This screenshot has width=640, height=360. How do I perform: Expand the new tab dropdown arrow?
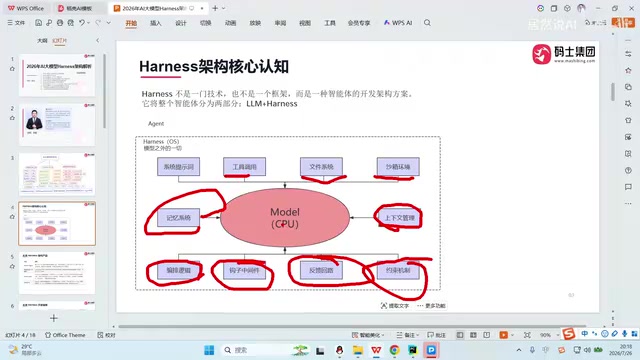[224, 8]
